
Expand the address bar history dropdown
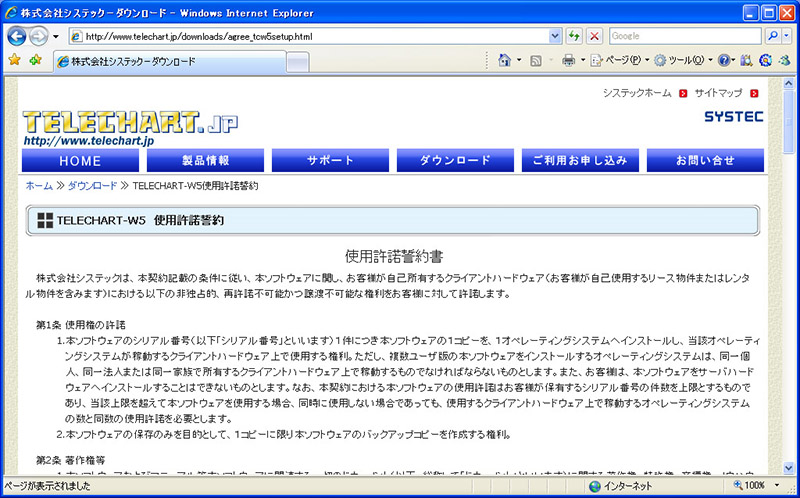point(555,36)
